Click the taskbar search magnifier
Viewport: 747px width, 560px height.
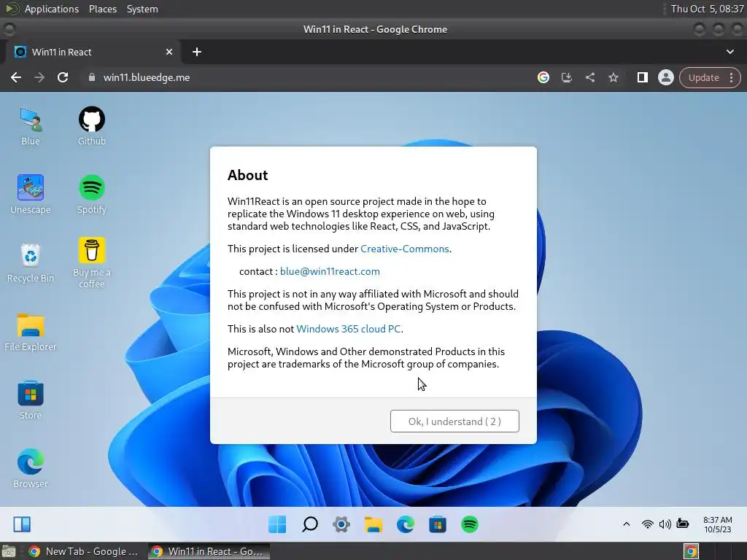point(309,524)
